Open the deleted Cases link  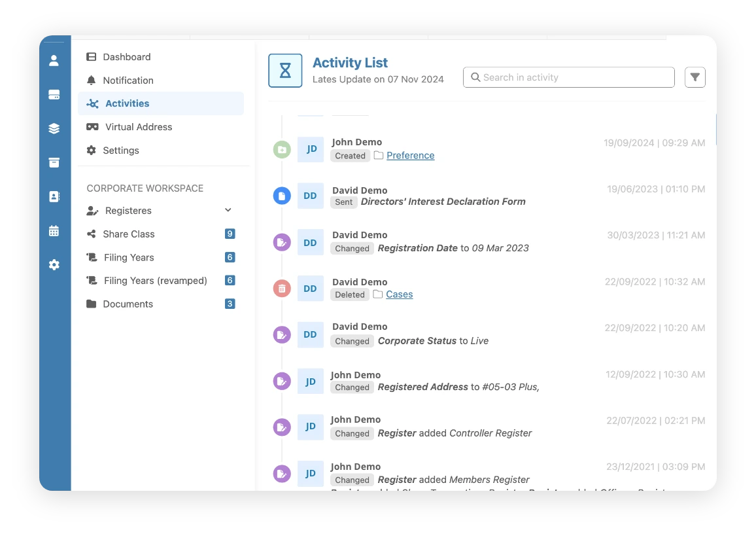(x=399, y=294)
